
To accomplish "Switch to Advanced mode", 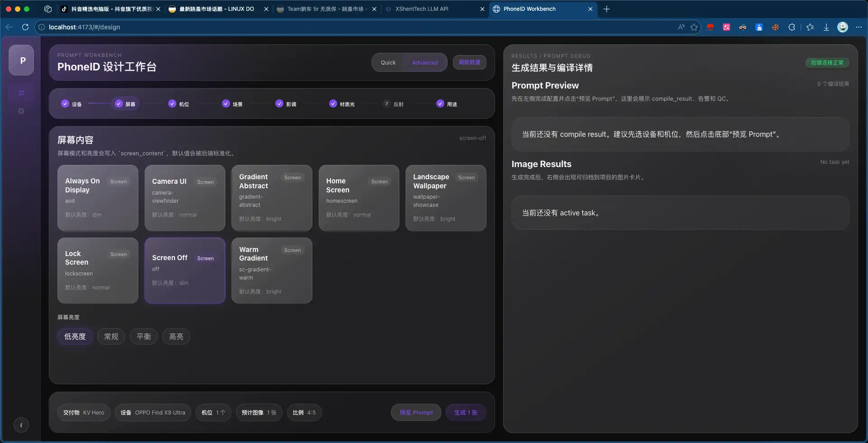I will (x=425, y=63).
